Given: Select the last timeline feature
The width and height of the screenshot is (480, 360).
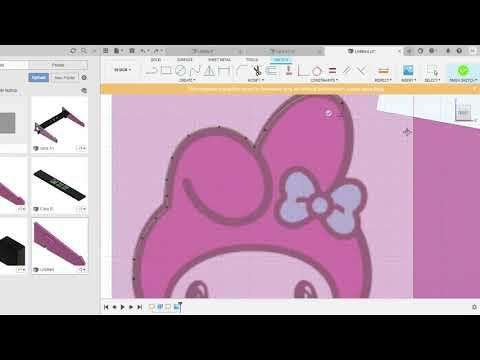Looking at the screenshot, I should (x=177, y=307).
